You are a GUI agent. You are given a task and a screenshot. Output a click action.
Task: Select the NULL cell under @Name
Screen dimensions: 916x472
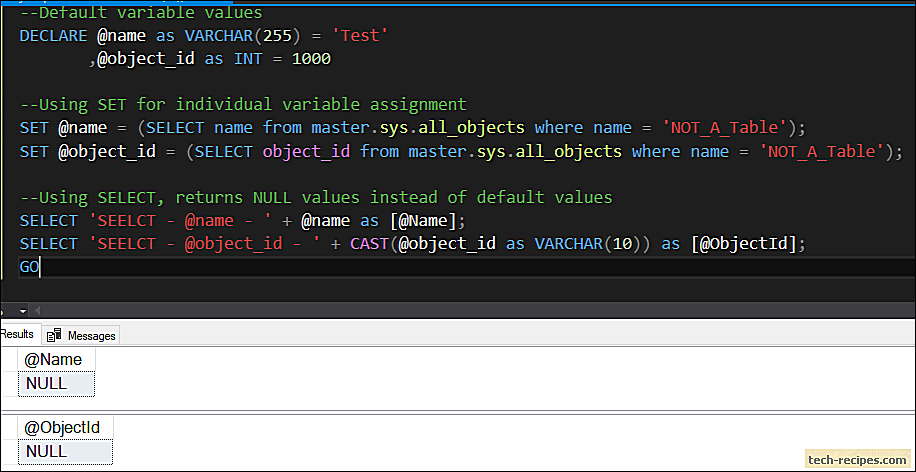pos(57,384)
